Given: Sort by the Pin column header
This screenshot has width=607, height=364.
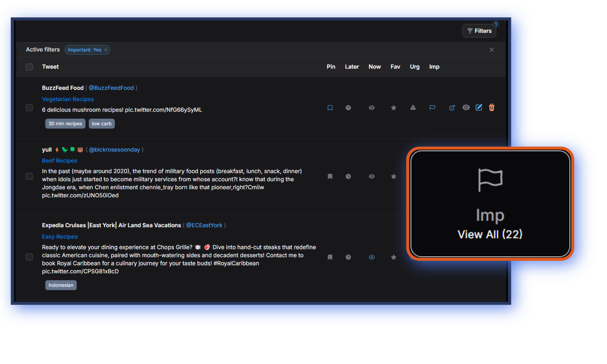Looking at the screenshot, I should (x=331, y=67).
